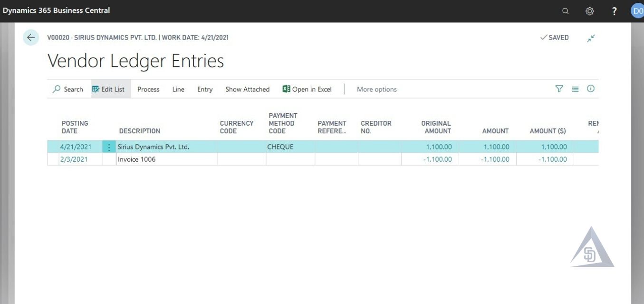Viewport: 644px width, 304px height.
Task: Open the Settings gear icon
Action: [589, 10]
